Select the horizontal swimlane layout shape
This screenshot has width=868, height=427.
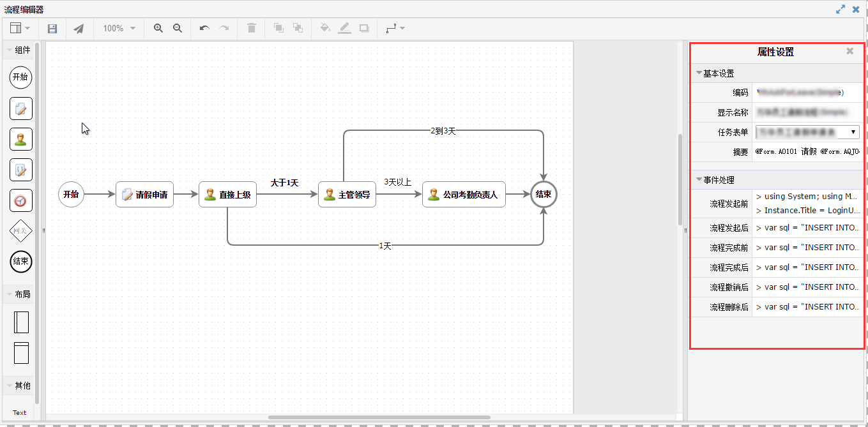pyautogui.click(x=21, y=353)
